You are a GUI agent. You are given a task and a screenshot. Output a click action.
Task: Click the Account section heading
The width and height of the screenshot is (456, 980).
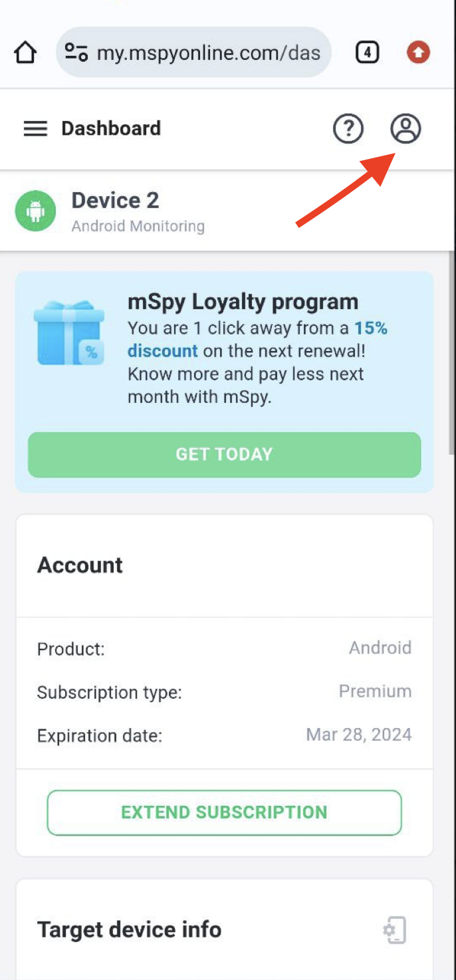point(80,565)
